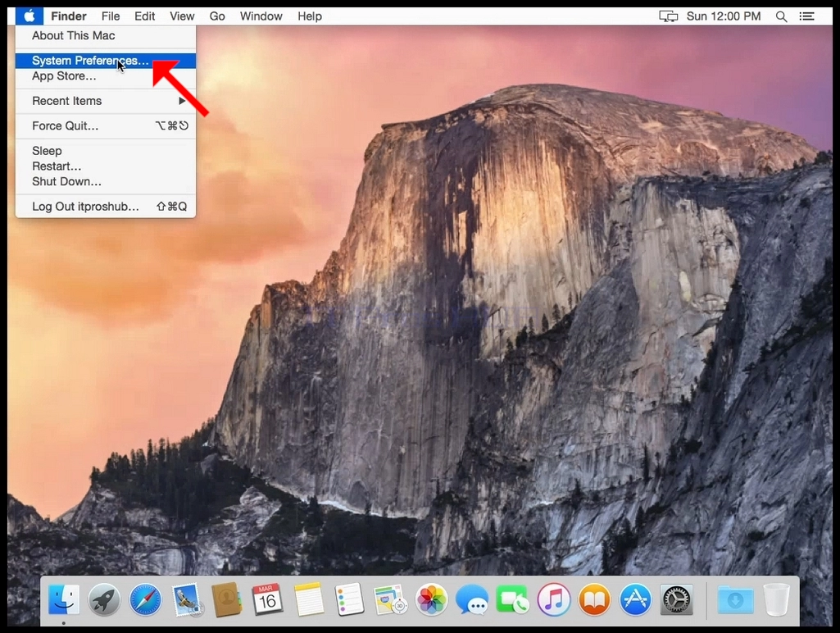
Task: Open the Calendar app icon
Action: click(267, 599)
